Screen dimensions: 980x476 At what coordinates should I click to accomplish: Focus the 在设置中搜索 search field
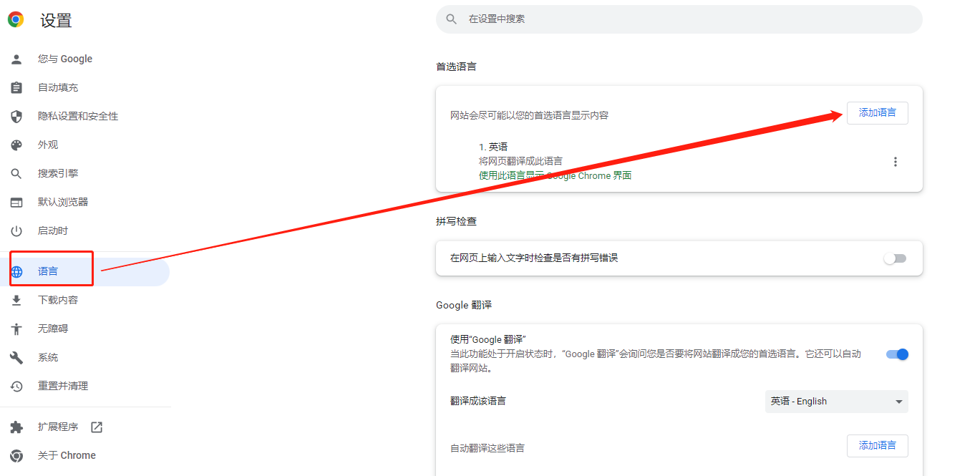(x=679, y=19)
